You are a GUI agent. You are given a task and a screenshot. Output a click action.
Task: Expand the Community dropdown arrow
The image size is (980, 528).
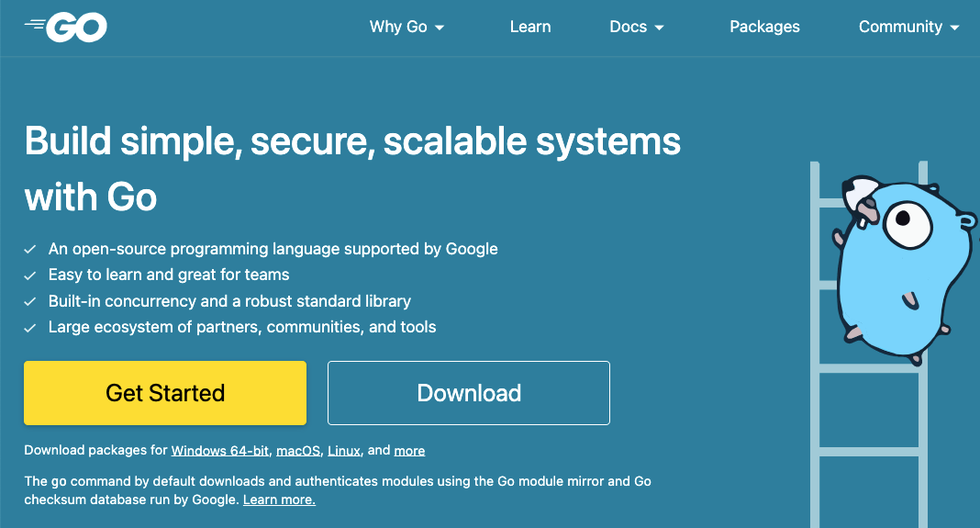[x=954, y=28]
